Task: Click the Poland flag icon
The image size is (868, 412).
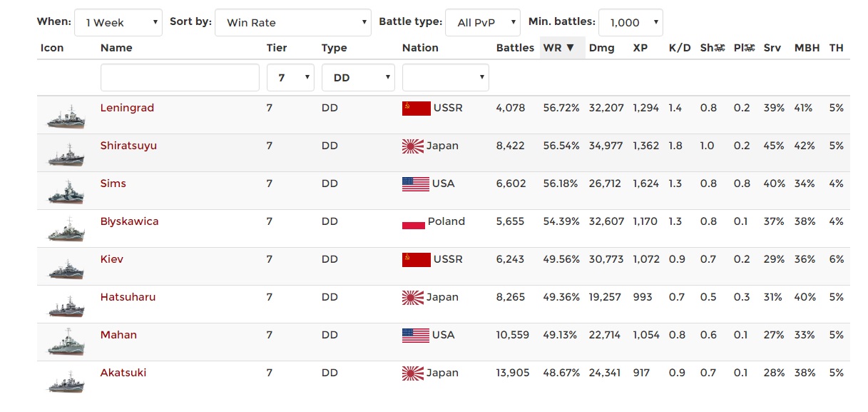Action: tap(414, 222)
